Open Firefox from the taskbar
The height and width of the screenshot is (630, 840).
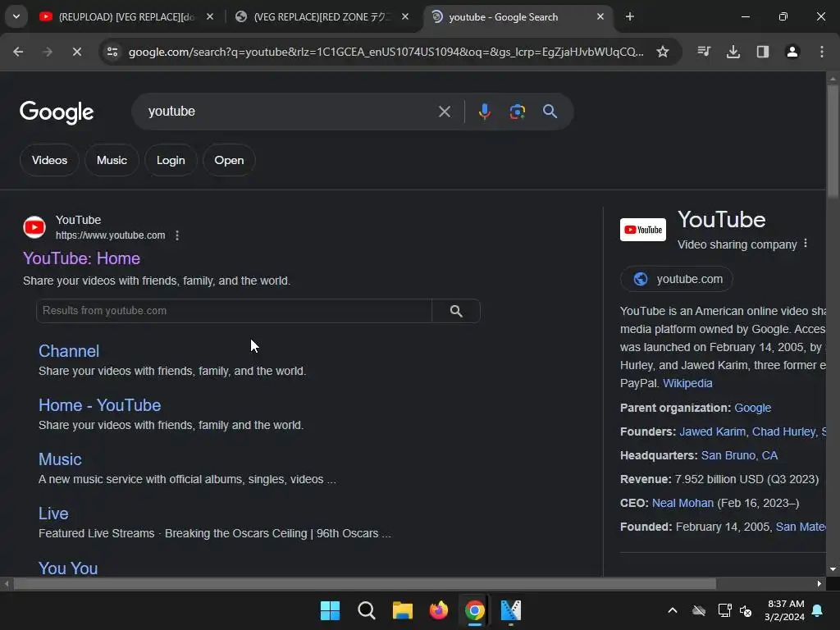point(439,610)
